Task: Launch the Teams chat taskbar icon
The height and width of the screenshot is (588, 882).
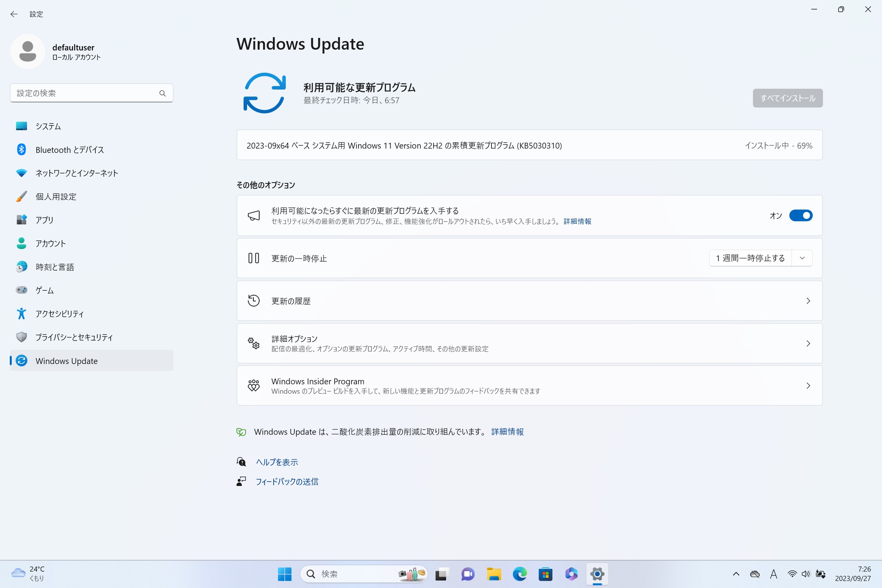Action: [468, 574]
